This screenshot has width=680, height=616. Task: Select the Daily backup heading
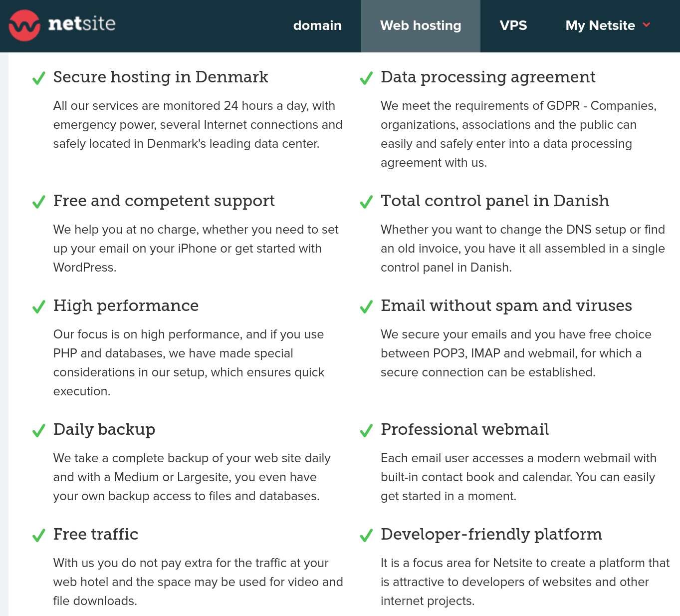[x=104, y=429]
